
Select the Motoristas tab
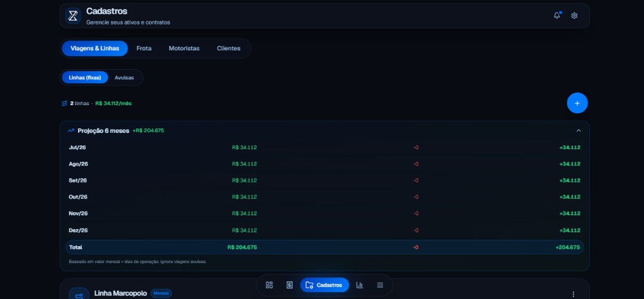pos(184,48)
